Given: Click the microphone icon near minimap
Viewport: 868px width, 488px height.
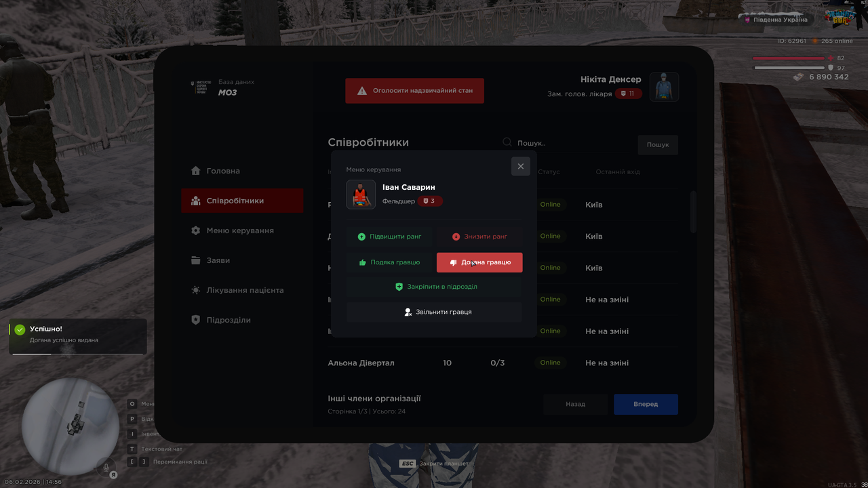Looking at the screenshot, I should tap(106, 467).
